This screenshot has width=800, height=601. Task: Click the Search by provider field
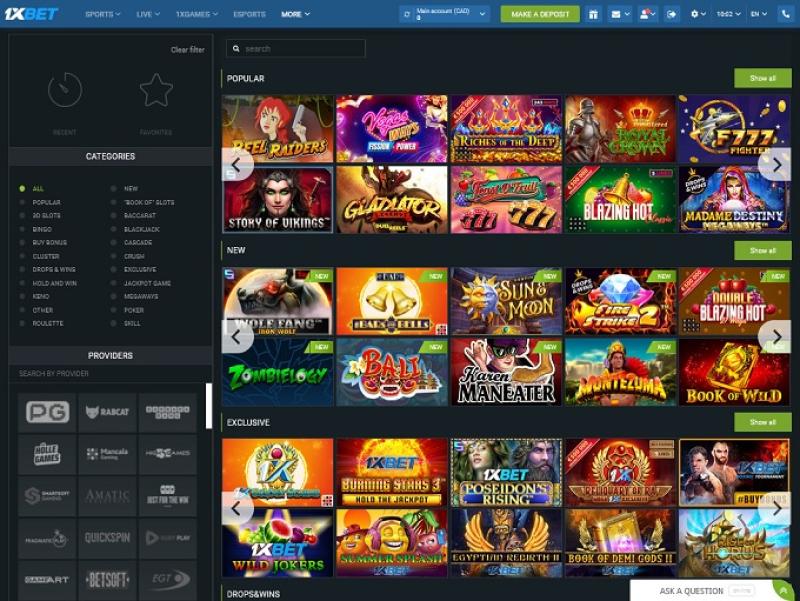coord(110,373)
